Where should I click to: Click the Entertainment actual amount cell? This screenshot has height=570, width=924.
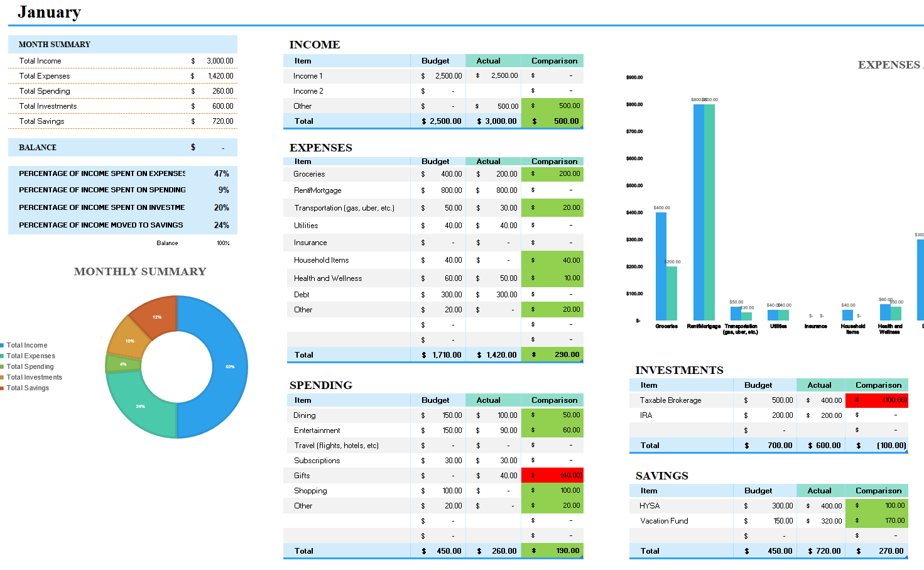(493, 430)
